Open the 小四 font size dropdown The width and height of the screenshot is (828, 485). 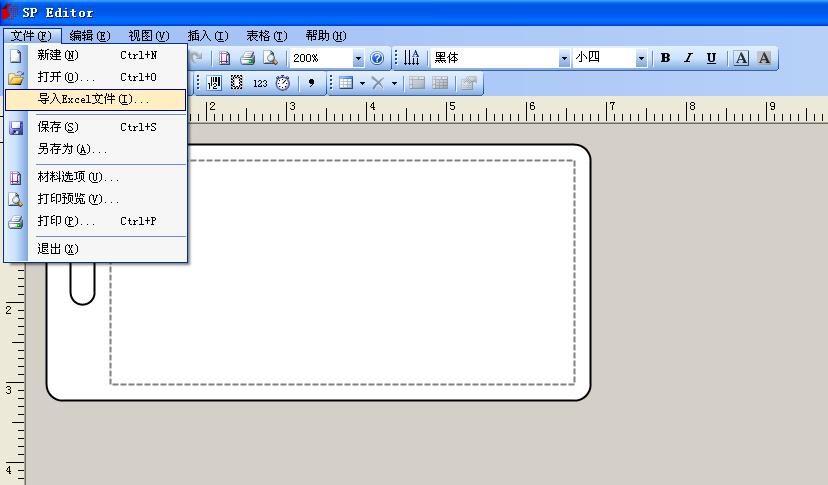tap(641, 58)
